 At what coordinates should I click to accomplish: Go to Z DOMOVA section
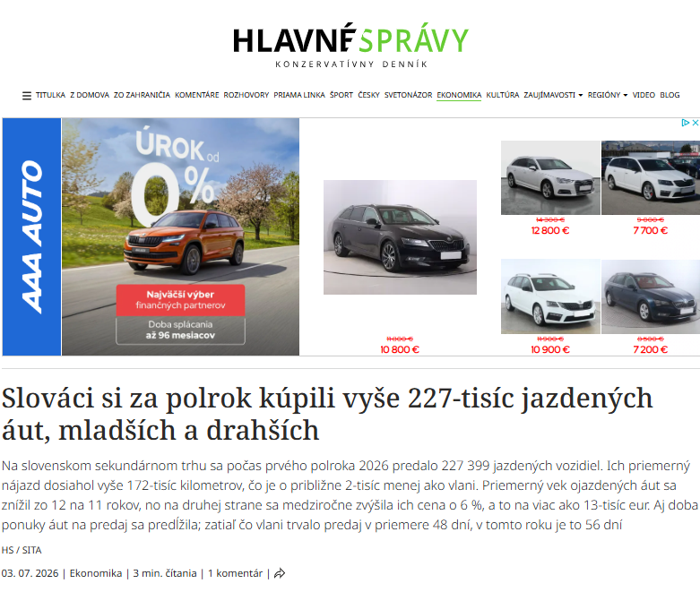pyautogui.click(x=90, y=95)
